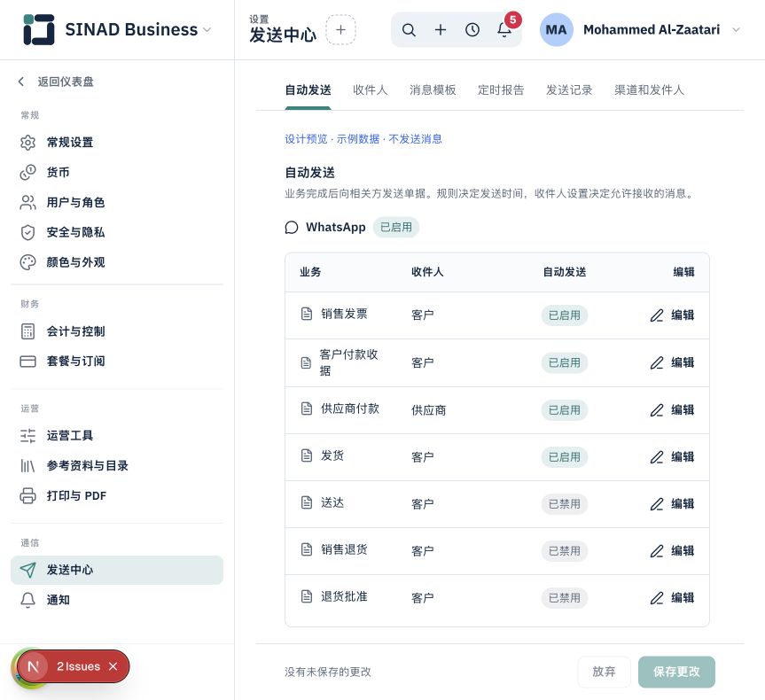This screenshot has height=700, width=765.
Task: Switch to the 发送记录 tab
Action: click(x=569, y=90)
